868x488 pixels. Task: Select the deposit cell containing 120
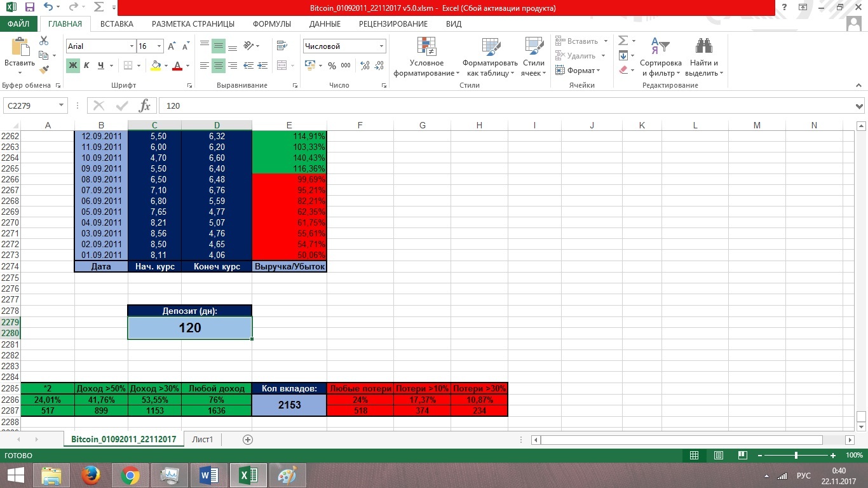(190, 328)
